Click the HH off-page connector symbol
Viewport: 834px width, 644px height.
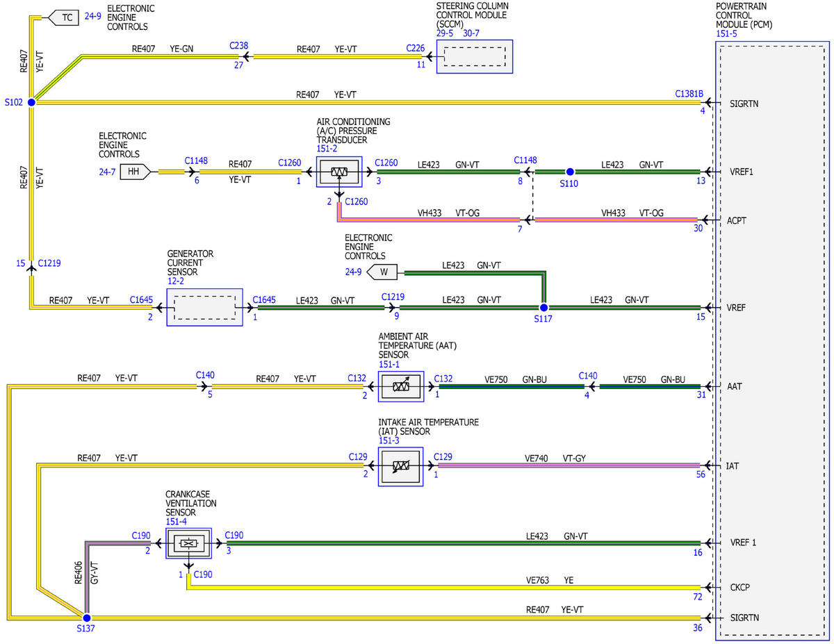coord(136,172)
